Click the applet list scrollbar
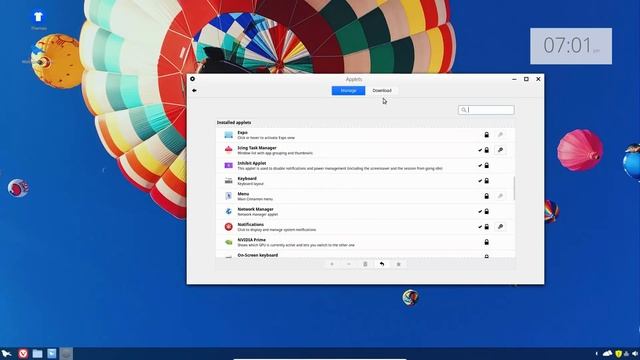This screenshot has height=360, width=640. pyautogui.click(x=514, y=188)
